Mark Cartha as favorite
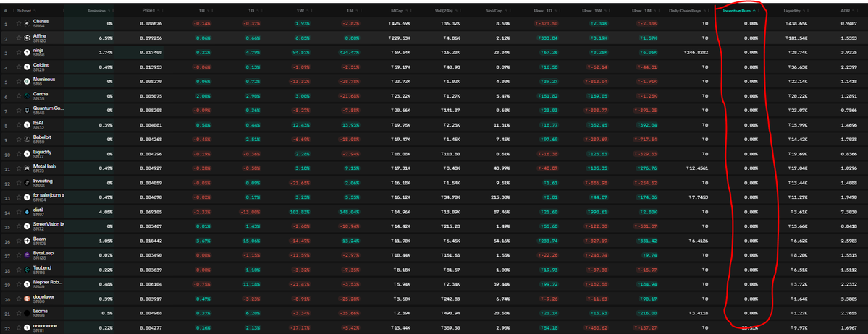This screenshot has width=868, height=334. [19, 95]
